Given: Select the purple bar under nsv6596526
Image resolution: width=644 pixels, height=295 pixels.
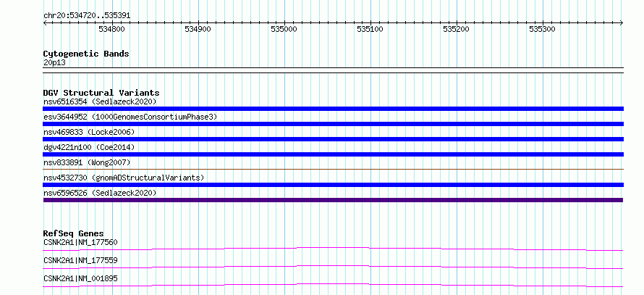Looking at the screenshot, I should tap(333, 200).
